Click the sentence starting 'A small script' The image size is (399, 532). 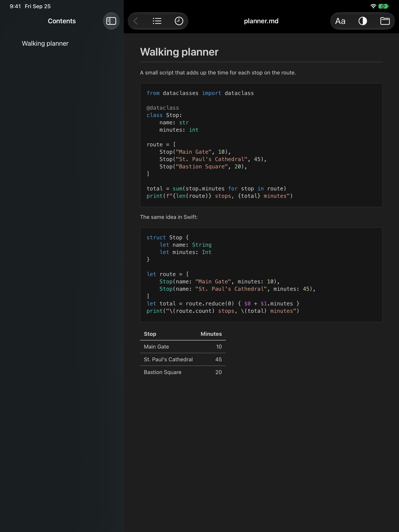click(x=218, y=73)
